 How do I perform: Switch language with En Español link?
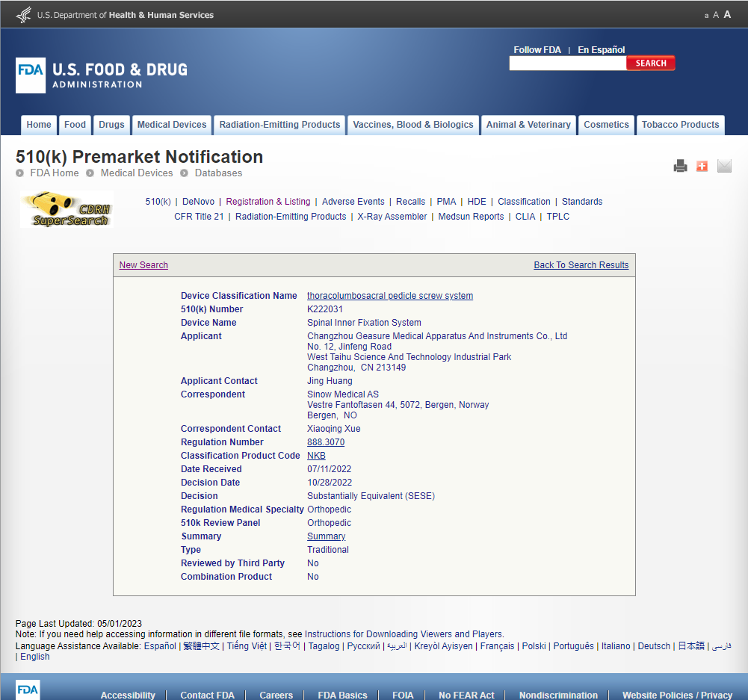(601, 50)
